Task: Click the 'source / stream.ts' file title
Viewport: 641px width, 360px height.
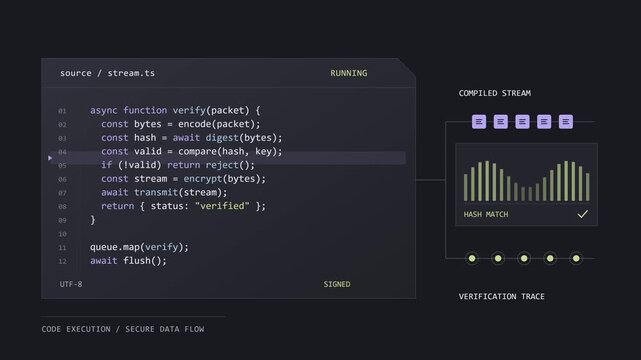Action: point(108,73)
